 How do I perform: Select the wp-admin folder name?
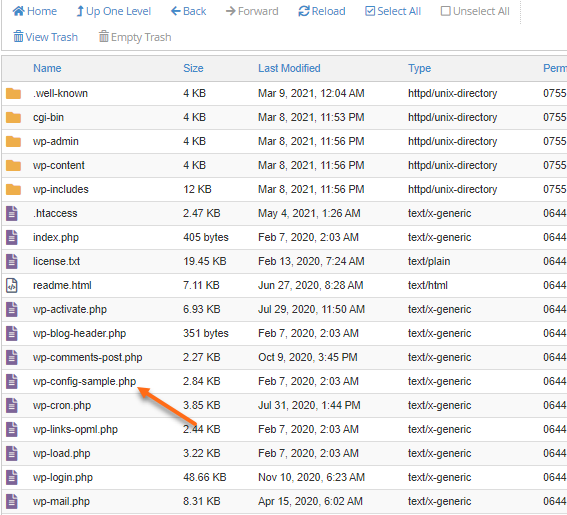56,141
